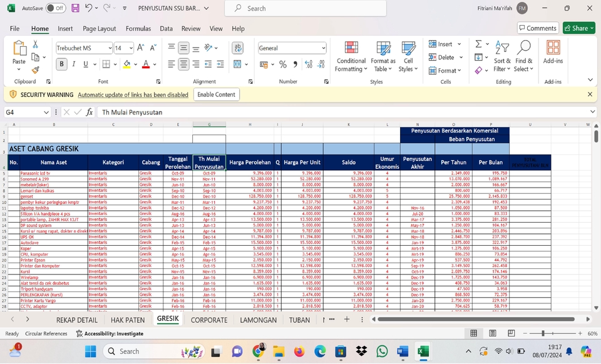Open the Trebuchet MS font name dropdown
Screen dimensions: 601x364
110,48
